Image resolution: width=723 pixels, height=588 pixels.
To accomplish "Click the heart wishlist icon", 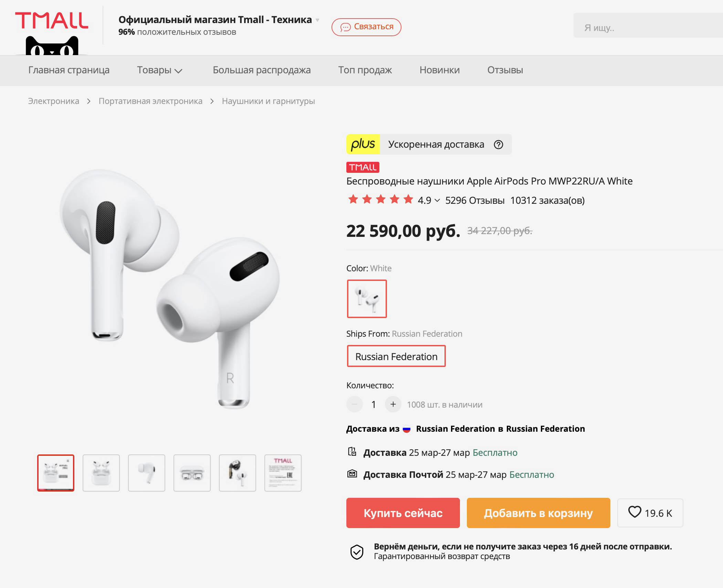I will point(635,512).
